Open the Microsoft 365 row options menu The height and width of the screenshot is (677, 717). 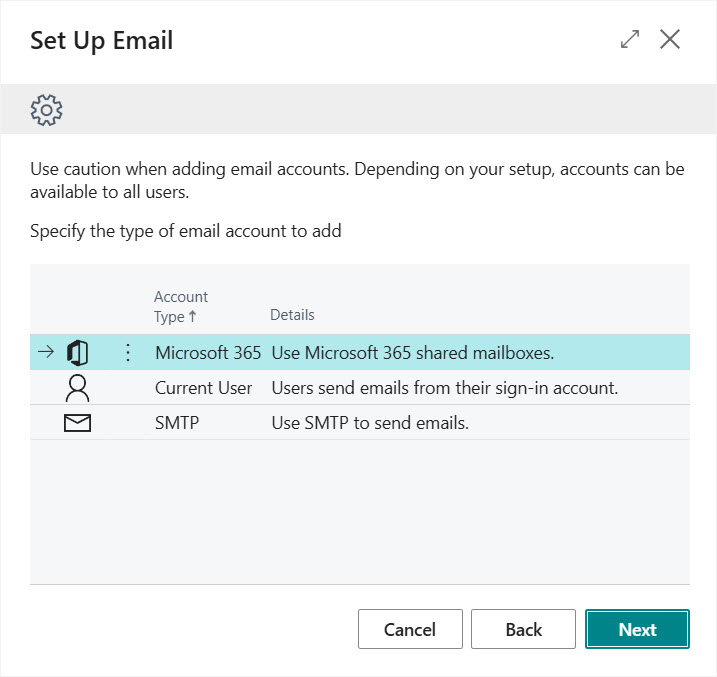[x=127, y=353]
